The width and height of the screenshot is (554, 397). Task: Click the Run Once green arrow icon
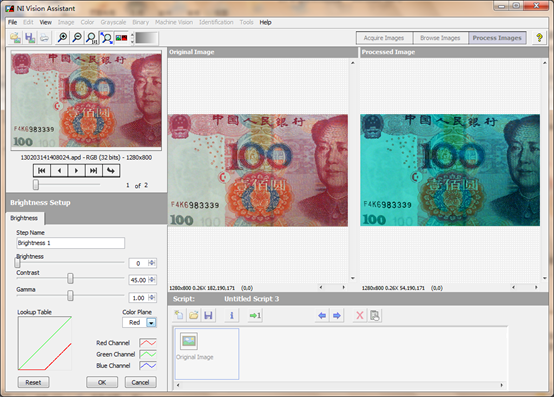click(x=255, y=315)
